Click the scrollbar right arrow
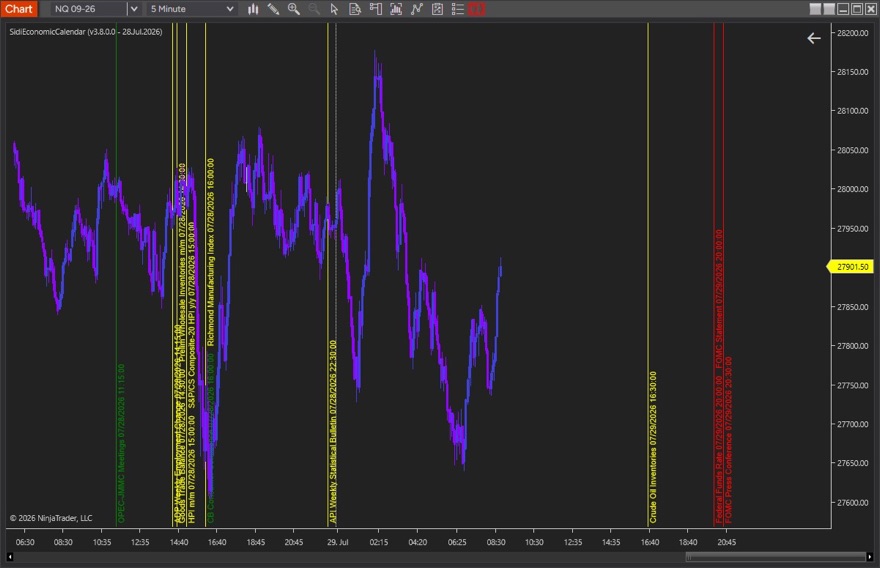This screenshot has height=568, width=880. 869,557
